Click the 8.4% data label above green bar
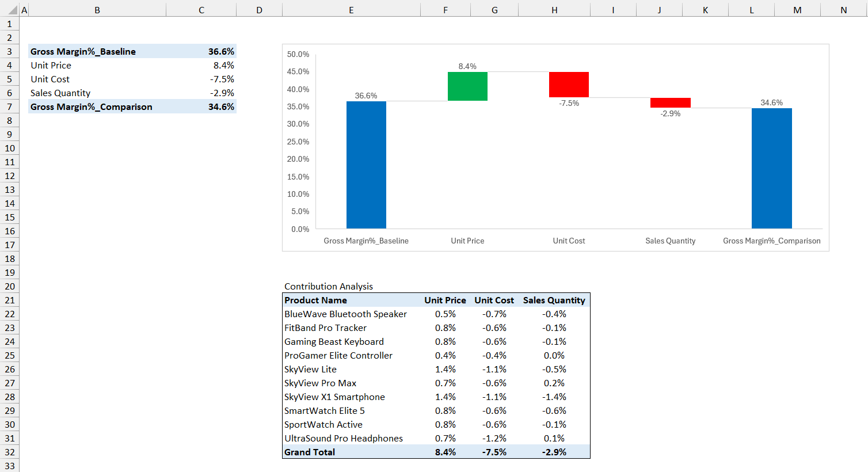 click(467, 66)
